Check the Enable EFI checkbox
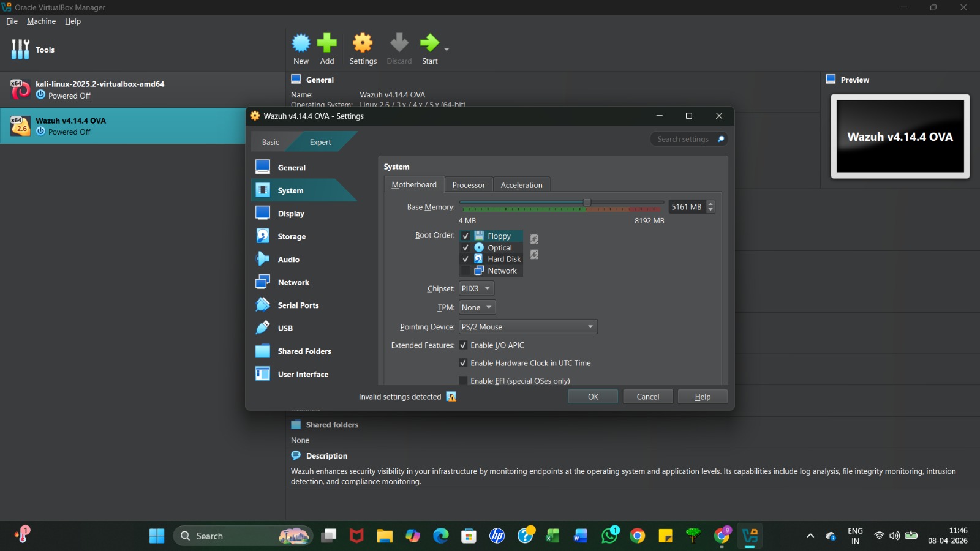Image resolution: width=980 pixels, height=551 pixels. 463,381
